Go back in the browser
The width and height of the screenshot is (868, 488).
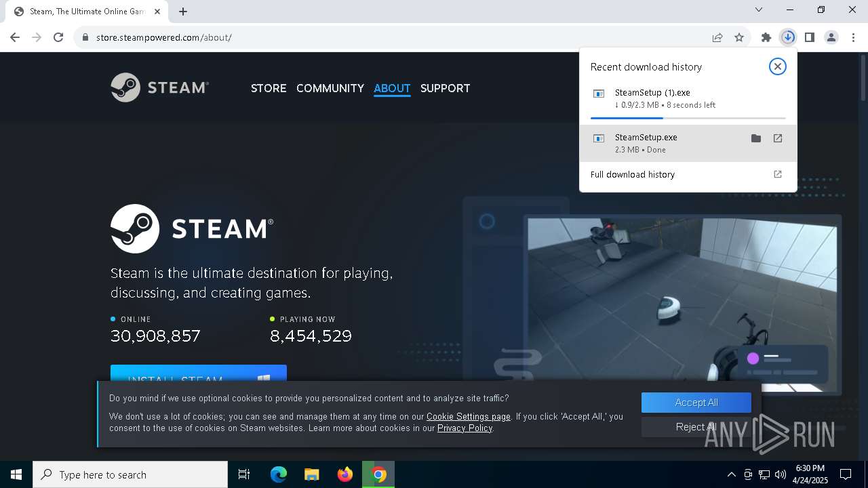click(15, 37)
